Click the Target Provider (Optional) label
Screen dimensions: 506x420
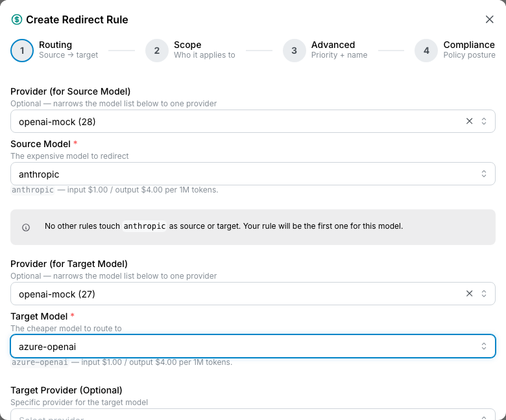66,390
